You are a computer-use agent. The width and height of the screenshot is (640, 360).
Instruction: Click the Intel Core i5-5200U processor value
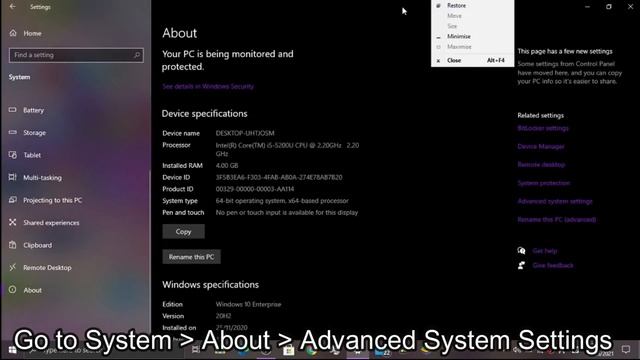[x=287, y=149]
